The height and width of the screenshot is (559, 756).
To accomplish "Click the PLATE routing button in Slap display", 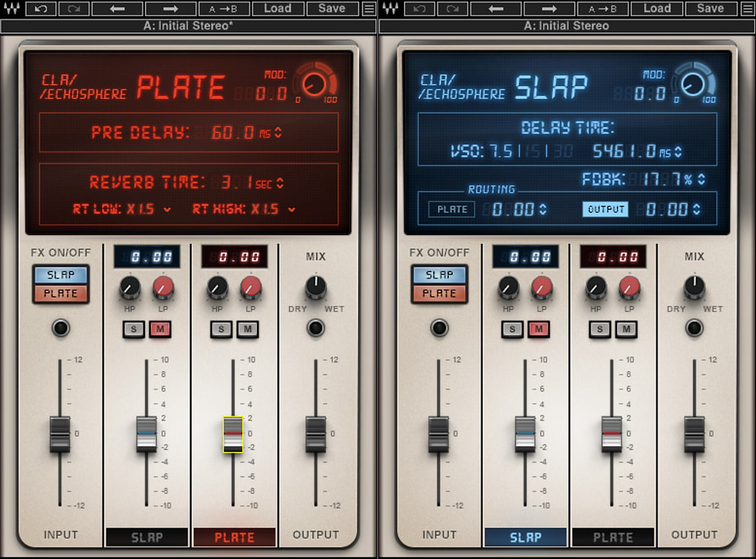I will (452, 209).
